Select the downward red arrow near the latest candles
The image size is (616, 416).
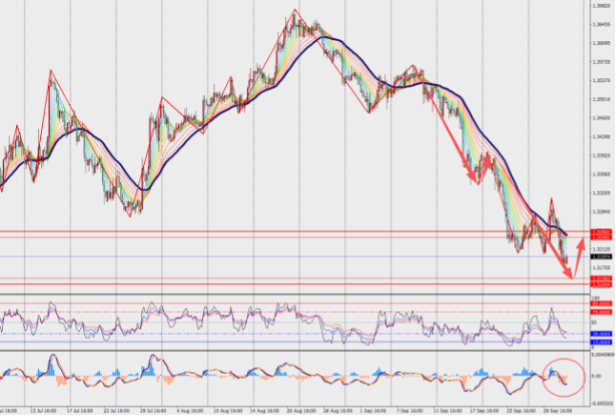pyautogui.click(x=557, y=257)
